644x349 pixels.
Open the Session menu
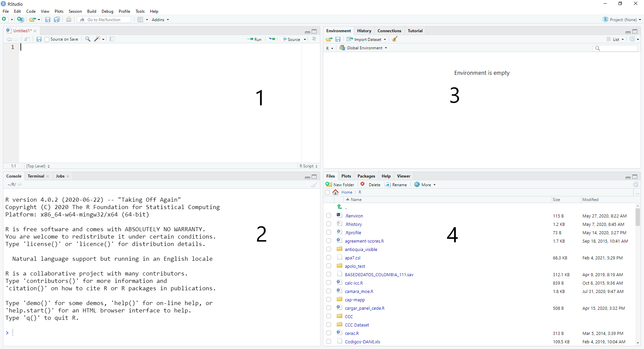click(x=75, y=11)
